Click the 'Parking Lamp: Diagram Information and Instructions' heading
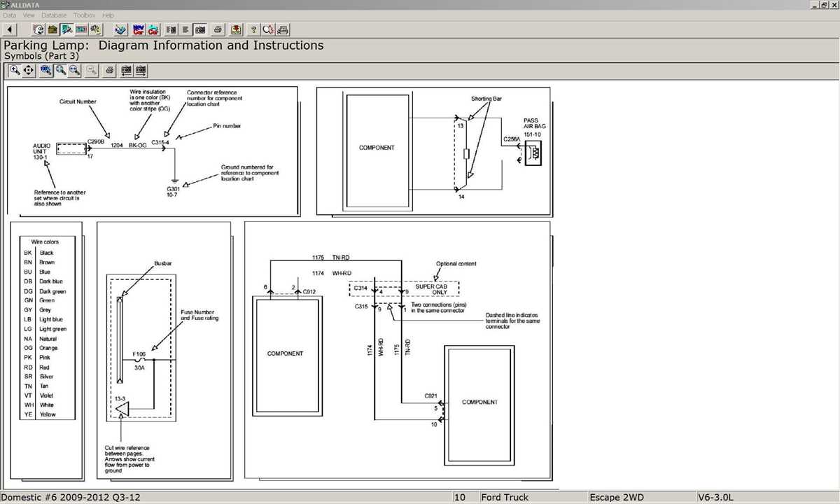 point(164,45)
